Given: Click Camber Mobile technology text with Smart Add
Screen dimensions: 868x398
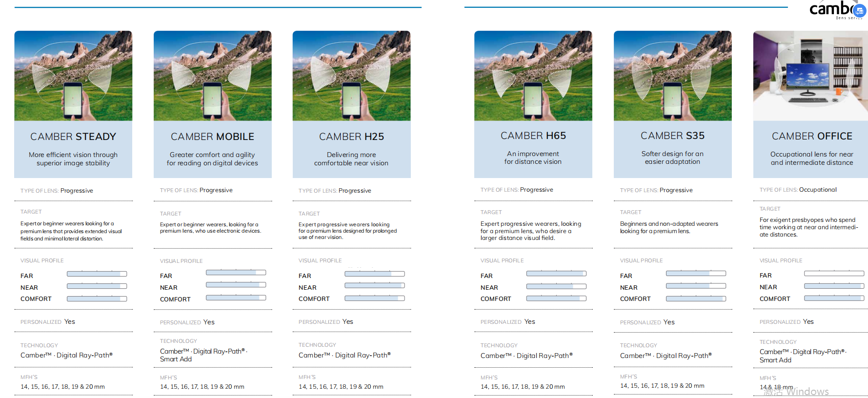Looking at the screenshot, I should [203, 355].
